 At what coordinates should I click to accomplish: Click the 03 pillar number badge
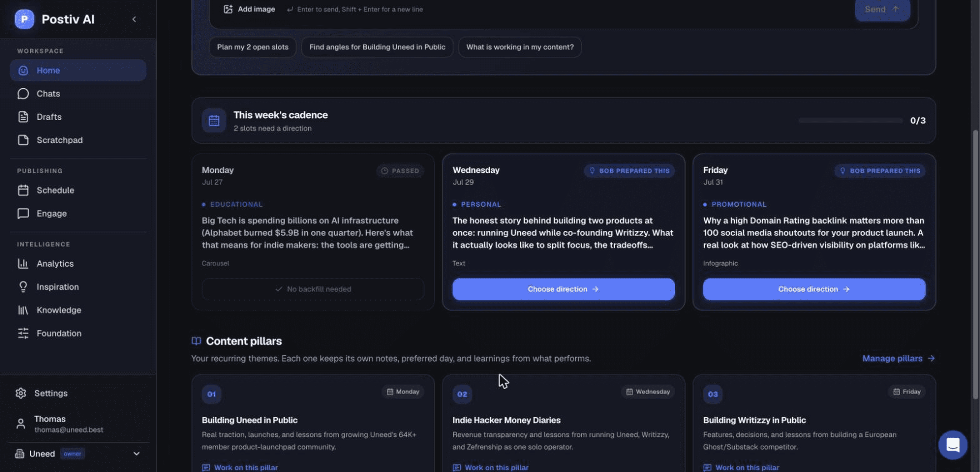pyautogui.click(x=713, y=394)
